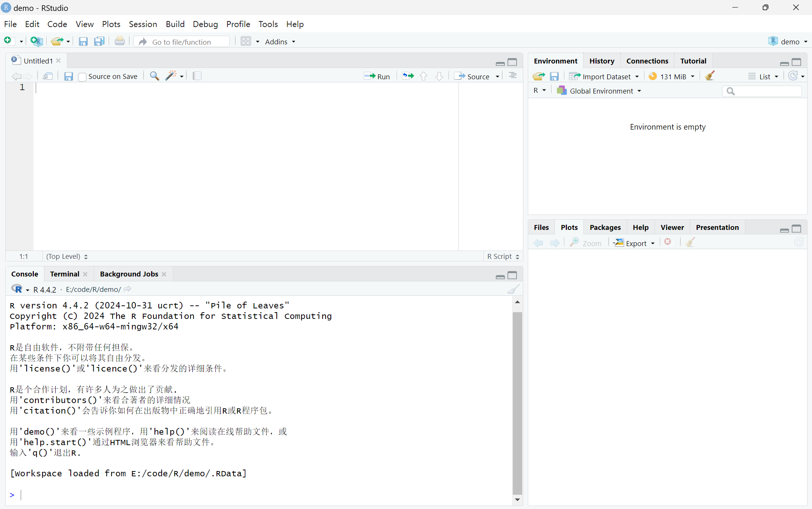
Task: Show the document outline icon
Action: click(513, 76)
